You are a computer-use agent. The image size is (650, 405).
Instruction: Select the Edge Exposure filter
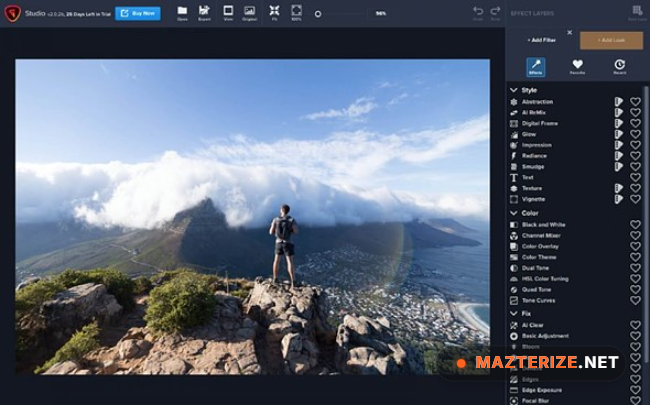(542, 390)
